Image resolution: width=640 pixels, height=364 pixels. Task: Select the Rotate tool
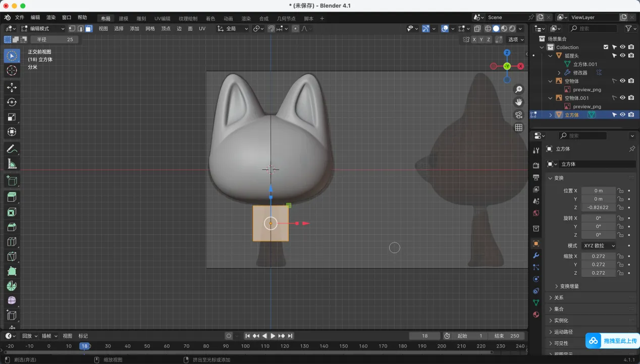[12, 102]
